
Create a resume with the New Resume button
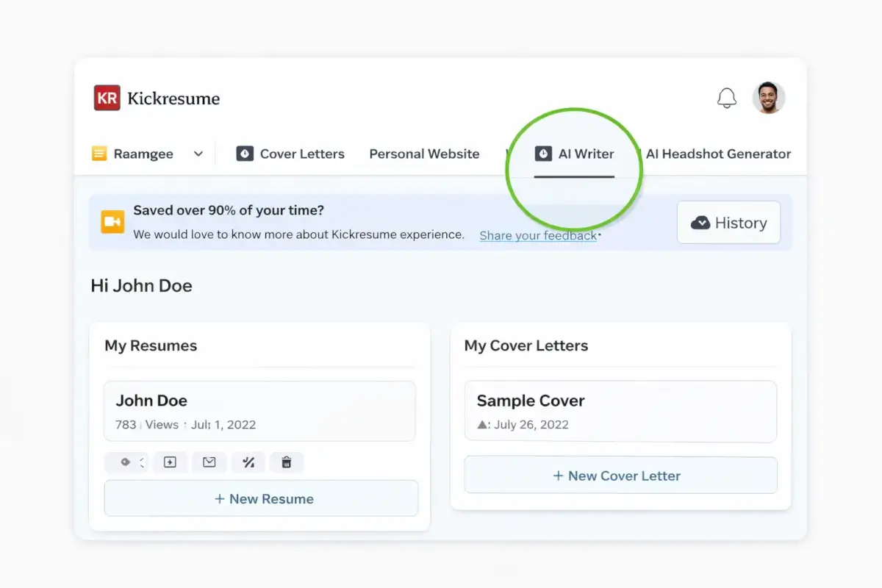(261, 498)
